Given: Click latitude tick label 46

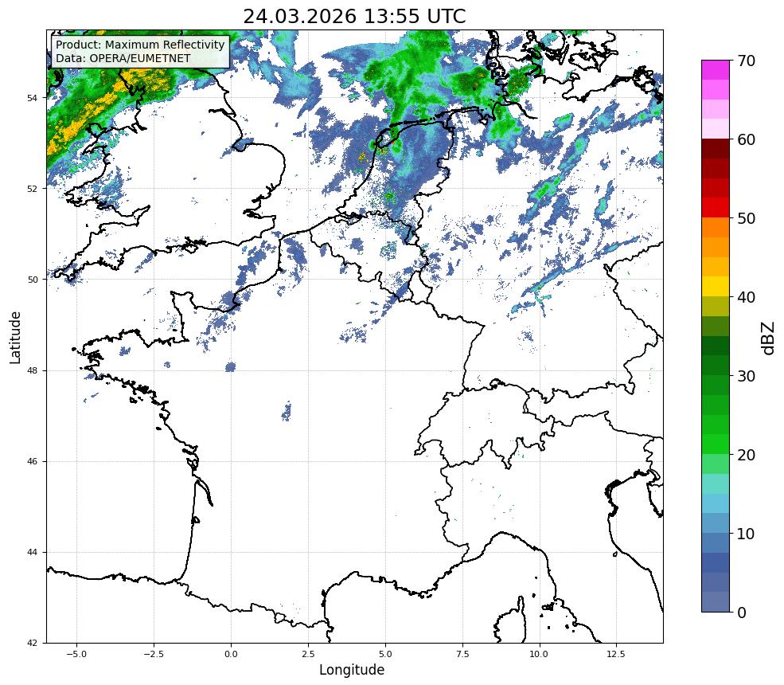Looking at the screenshot, I should 32,462.
